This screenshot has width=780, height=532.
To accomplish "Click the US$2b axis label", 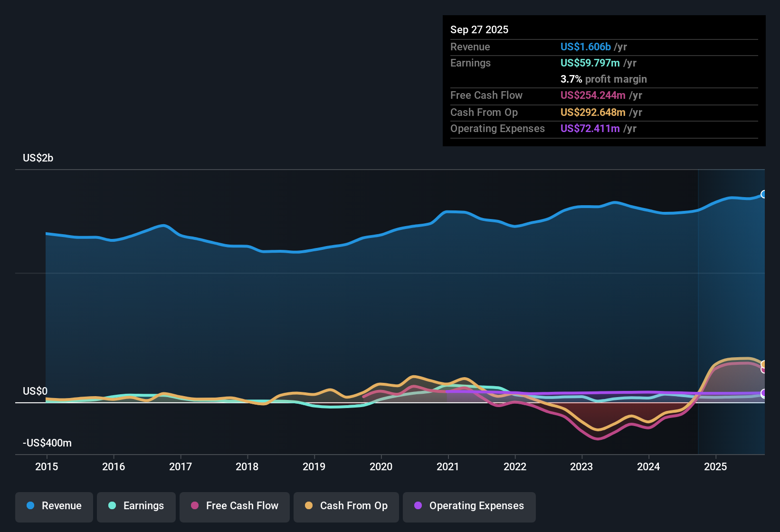I will coord(38,158).
